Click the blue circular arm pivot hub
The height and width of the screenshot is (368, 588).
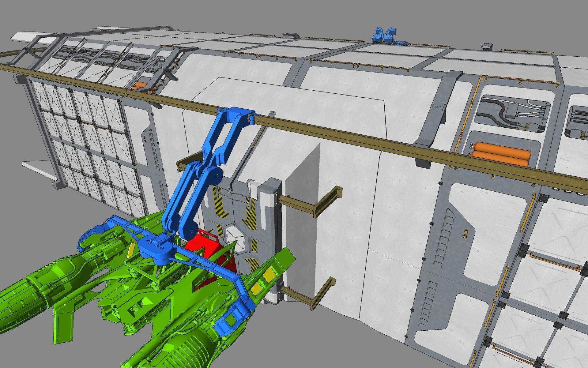coord(157,248)
